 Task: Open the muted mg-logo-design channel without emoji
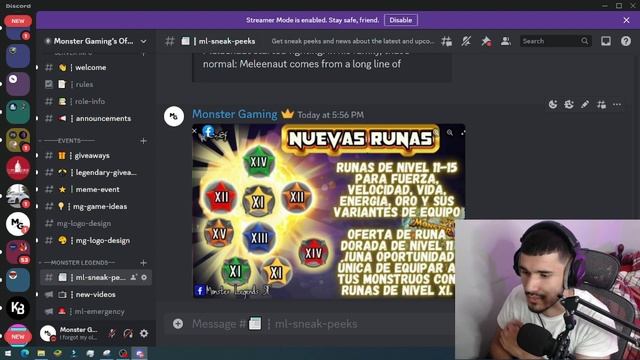(96, 224)
